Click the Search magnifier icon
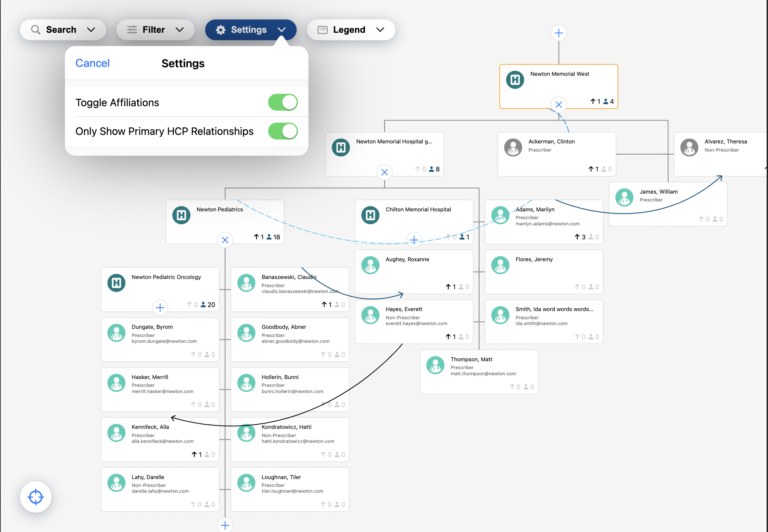 [x=36, y=30]
